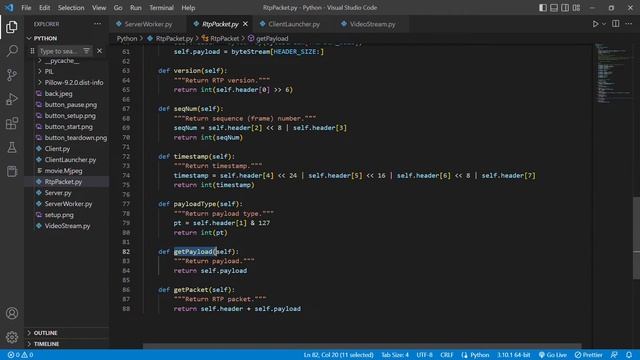Change UTF-8 encoding
The width and height of the screenshot is (640, 360).
[x=424, y=355]
